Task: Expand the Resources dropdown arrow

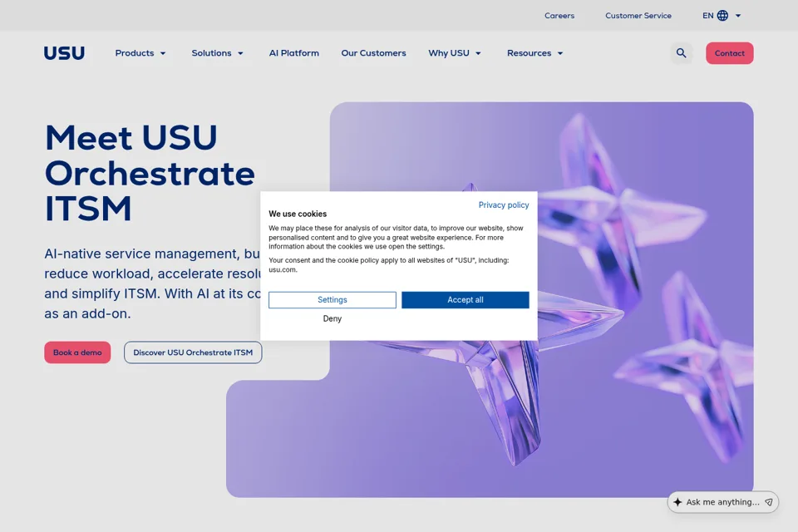Action: coord(559,53)
